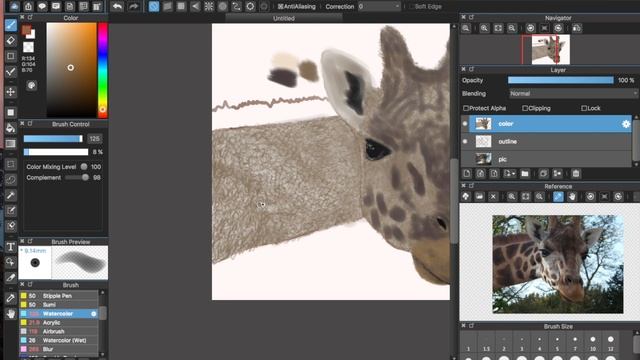Select the rectangular Select tool
This screenshot has width=640, height=360.
[x=11, y=164]
